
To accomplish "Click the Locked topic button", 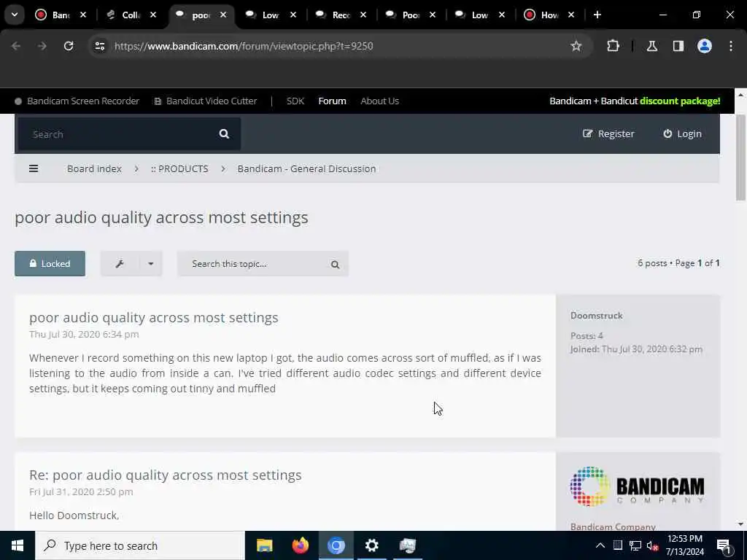I will (x=50, y=264).
